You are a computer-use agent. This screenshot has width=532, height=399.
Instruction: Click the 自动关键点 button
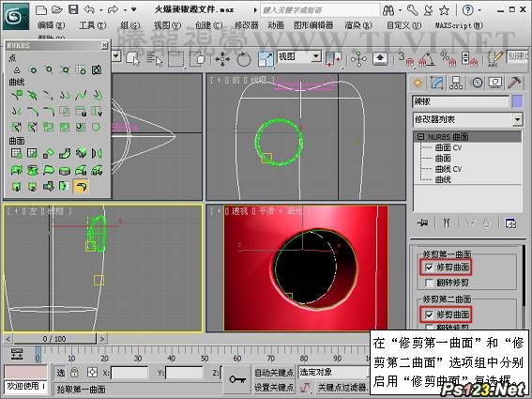274,373
